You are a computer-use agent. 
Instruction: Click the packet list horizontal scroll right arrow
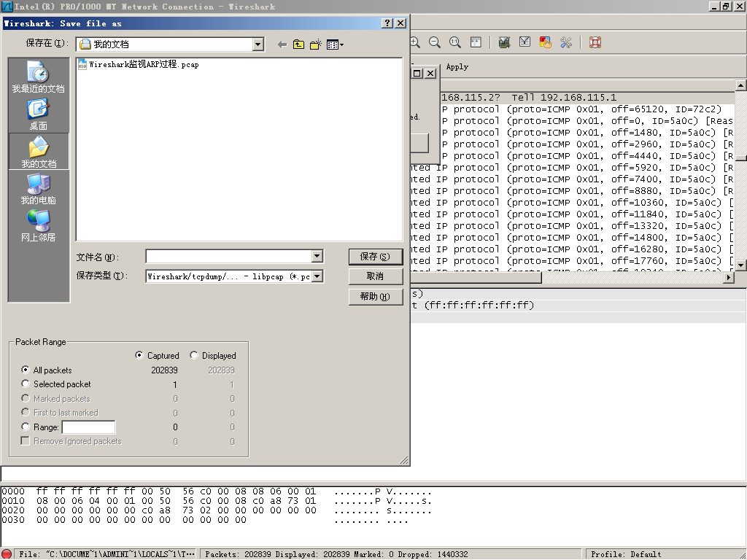pos(729,277)
